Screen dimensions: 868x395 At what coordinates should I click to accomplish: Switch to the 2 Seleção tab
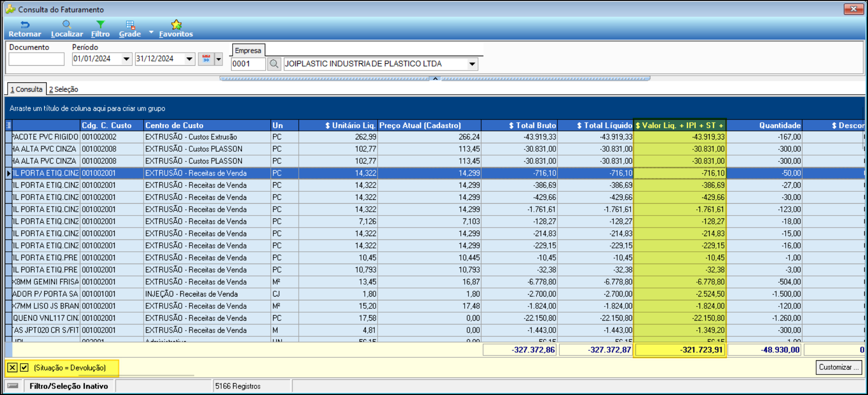(64, 89)
